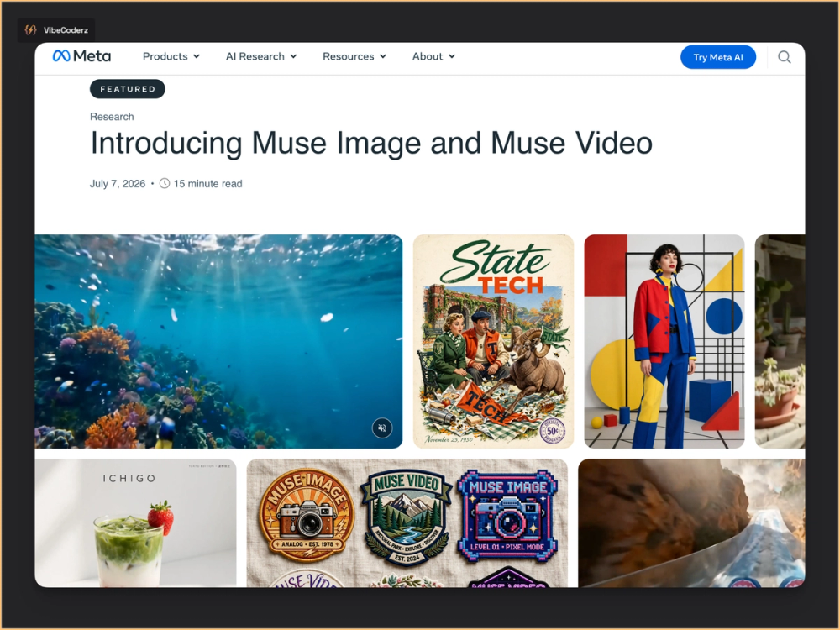Open the colorful fashion model image
The width and height of the screenshot is (840, 630).
click(x=664, y=341)
